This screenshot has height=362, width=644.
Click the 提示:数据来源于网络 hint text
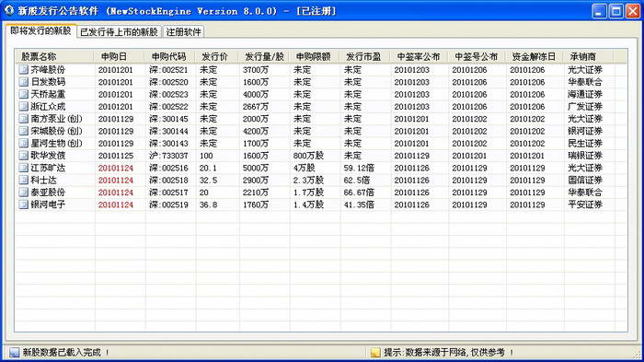tap(449, 353)
